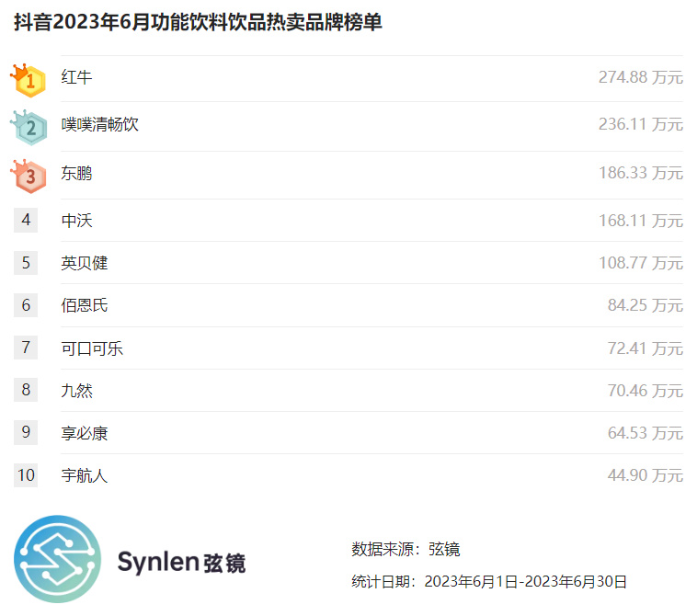Select the brand name 中沃
The width and height of the screenshot is (697, 616).
[76, 221]
